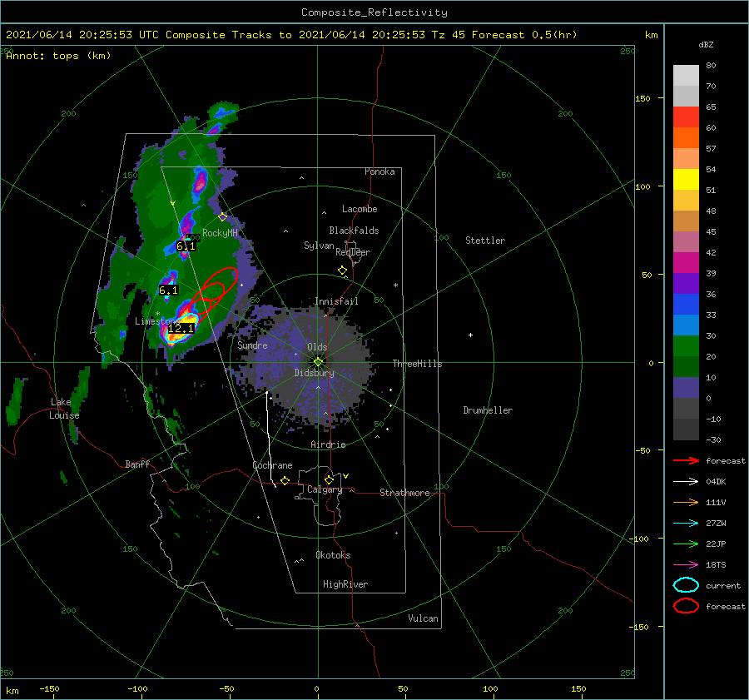Viewport: 749px width, 700px height.
Task: Click the Banff label
Action: (137, 464)
